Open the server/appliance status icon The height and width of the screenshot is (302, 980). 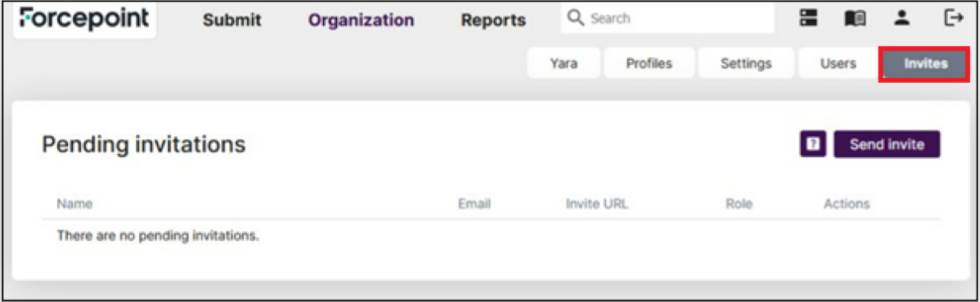tap(808, 18)
